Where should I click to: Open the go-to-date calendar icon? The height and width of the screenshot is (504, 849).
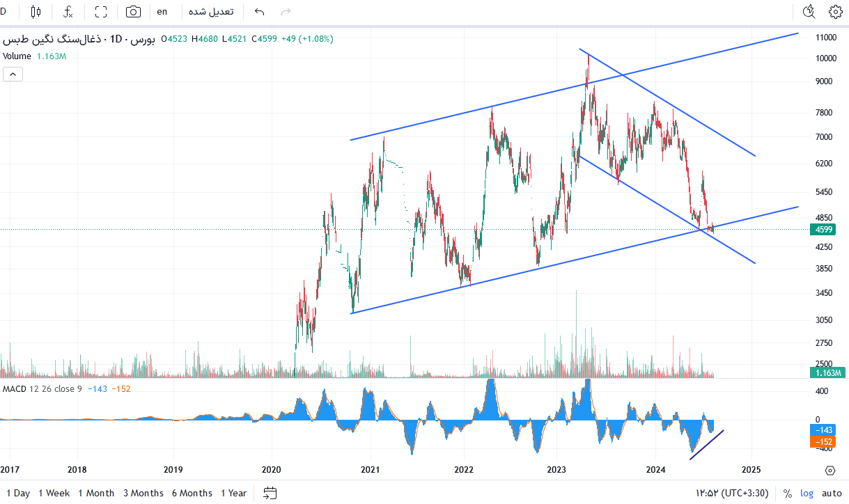pos(270,493)
